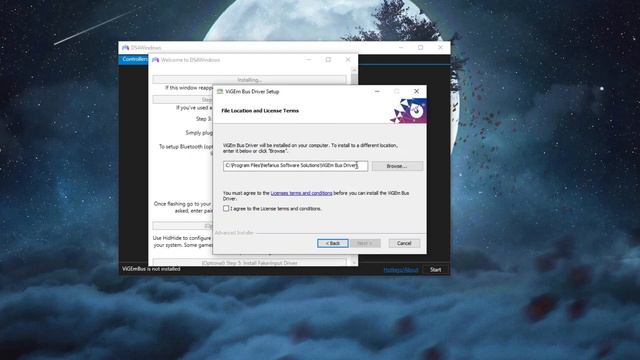The height and width of the screenshot is (360, 640).
Task: Click the Start button in DS4Windows
Action: pyautogui.click(x=436, y=269)
